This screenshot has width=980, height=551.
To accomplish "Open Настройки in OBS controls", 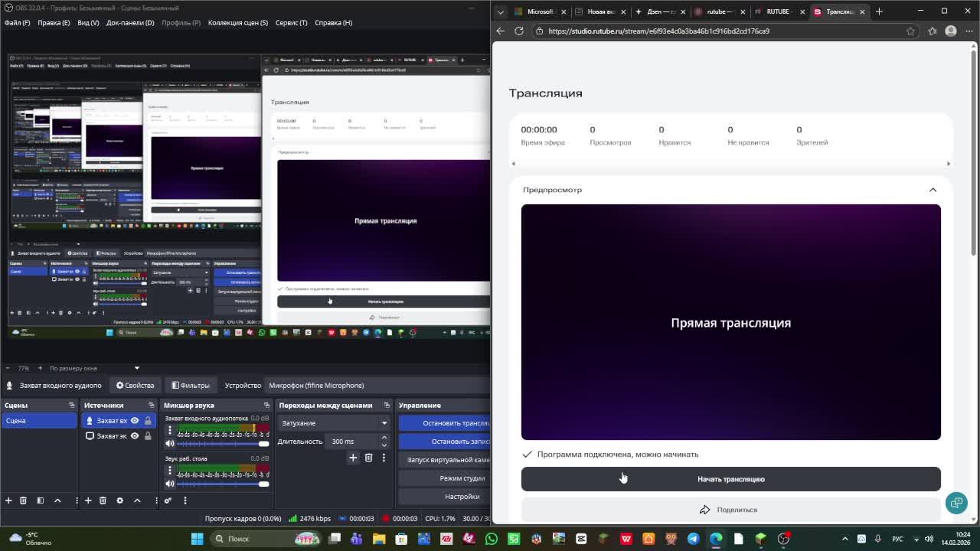I will [x=444, y=497].
